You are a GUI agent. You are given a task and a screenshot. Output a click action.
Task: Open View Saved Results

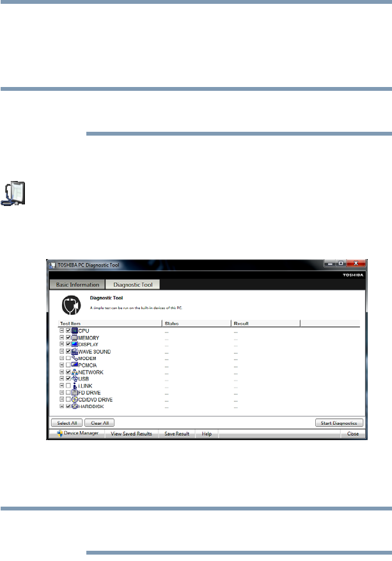131,434
